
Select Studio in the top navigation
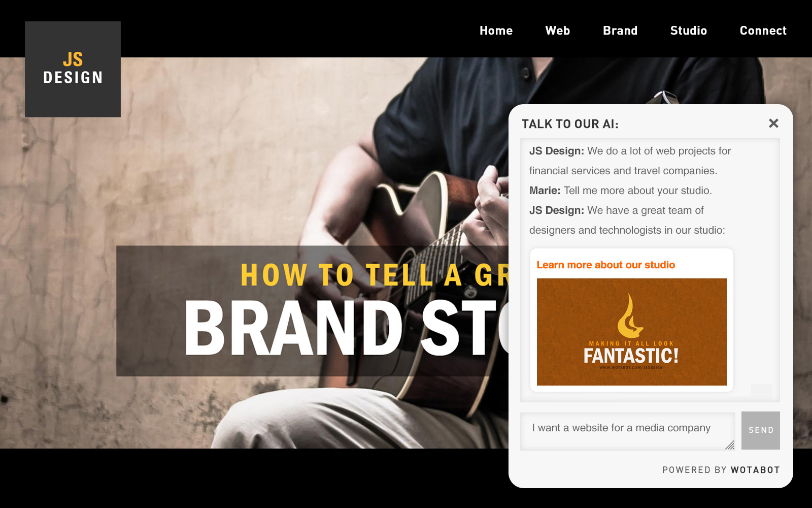coord(688,30)
